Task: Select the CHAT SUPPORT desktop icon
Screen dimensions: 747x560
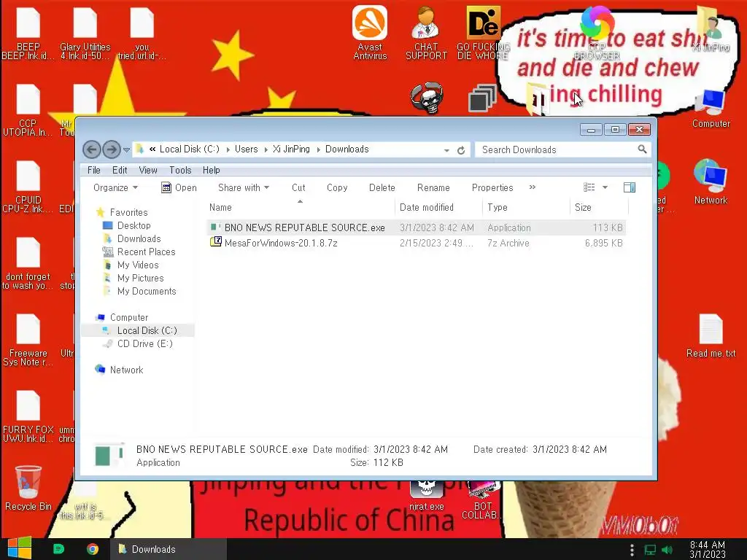Action: click(426, 32)
